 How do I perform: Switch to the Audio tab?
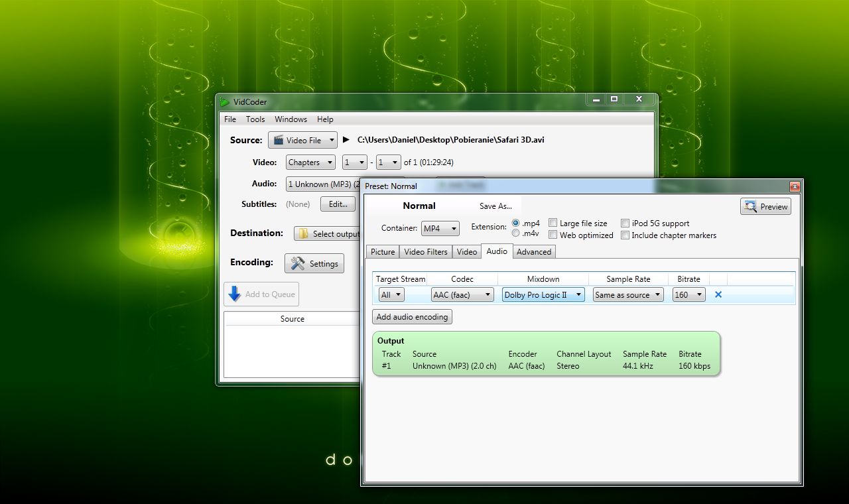[497, 251]
